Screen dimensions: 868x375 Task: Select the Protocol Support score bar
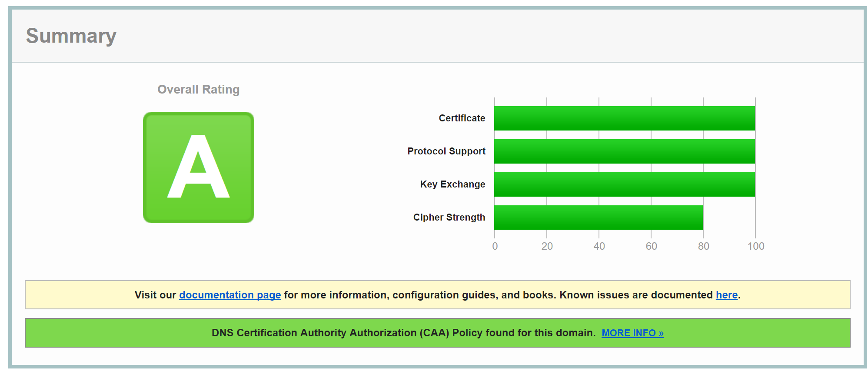tap(625, 151)
